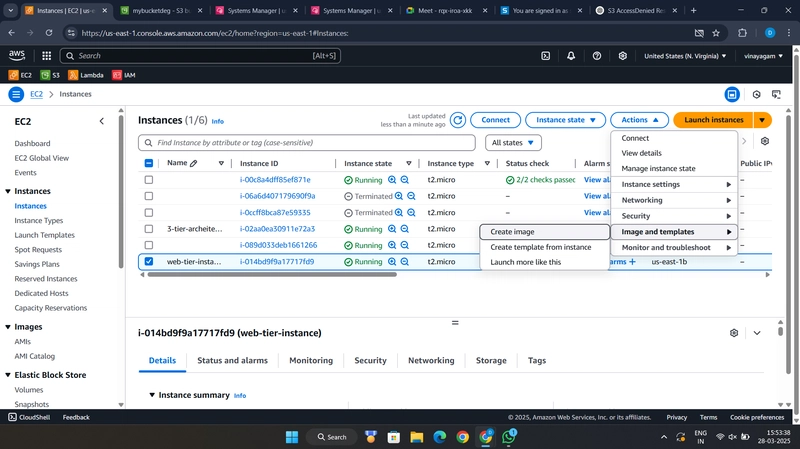The image size is (800, 449).
Task: Open CloudShell icon in top navigation bar
Action: tap(545, 56)
